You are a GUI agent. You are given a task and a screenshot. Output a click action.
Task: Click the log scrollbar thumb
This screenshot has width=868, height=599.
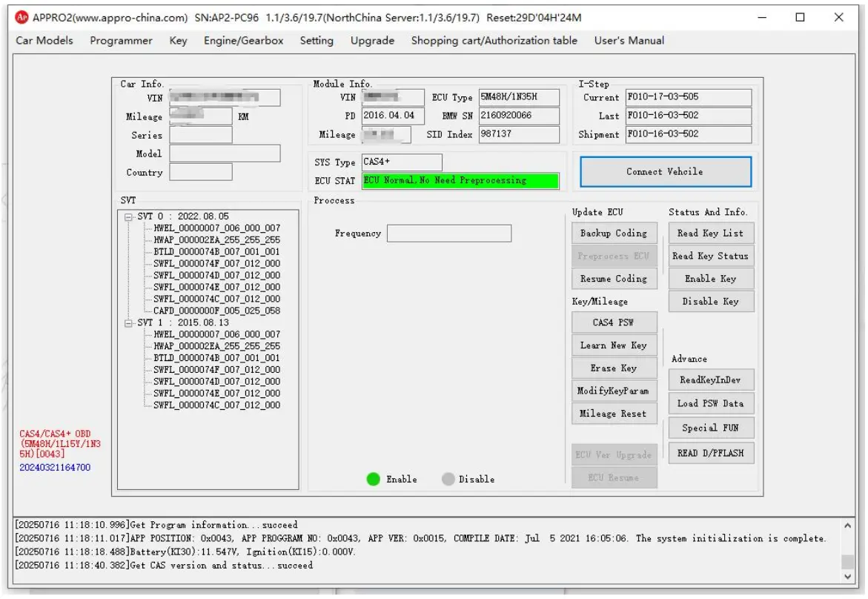coord(847,561)
